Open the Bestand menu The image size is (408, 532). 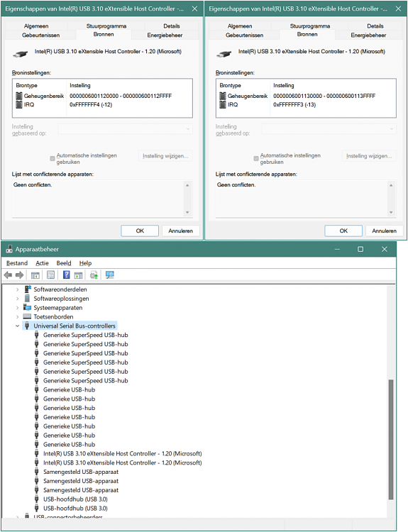pos(17,263)
